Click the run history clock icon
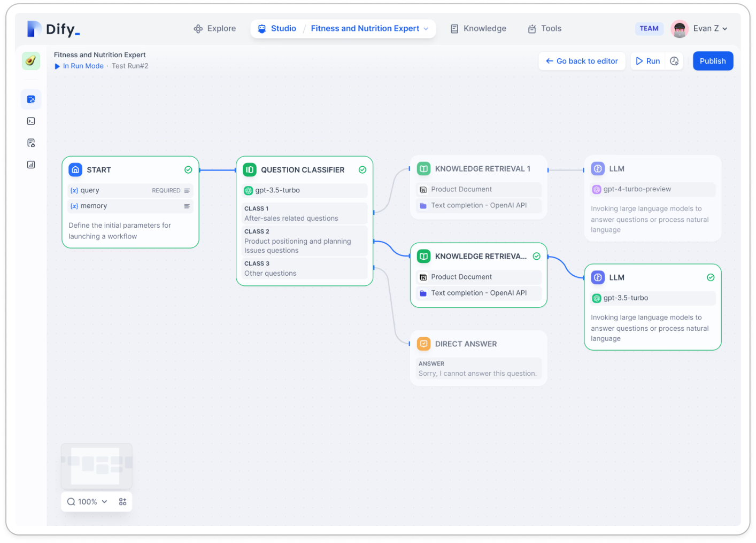Screen dimensions: 756x543 pyautogui.click(x=674, y=61)
